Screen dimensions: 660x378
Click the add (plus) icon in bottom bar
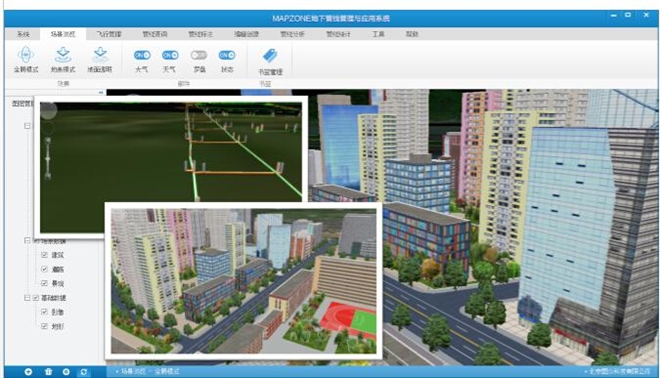click(28, 372)
